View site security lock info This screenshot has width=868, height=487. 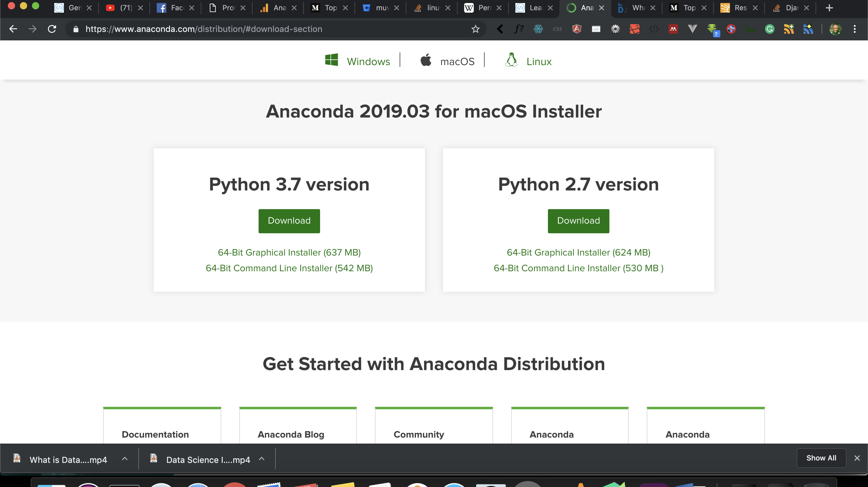coord(76,29)
